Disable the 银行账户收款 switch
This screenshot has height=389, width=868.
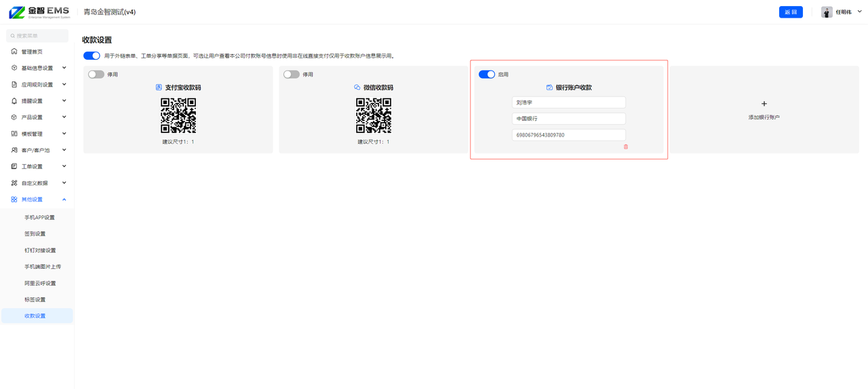[x=487, y=75]
